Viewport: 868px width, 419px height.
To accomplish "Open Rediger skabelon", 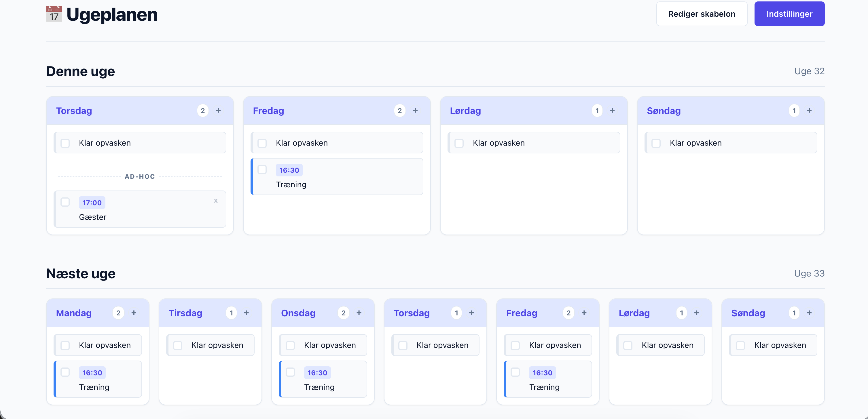I will pos(702,14).
